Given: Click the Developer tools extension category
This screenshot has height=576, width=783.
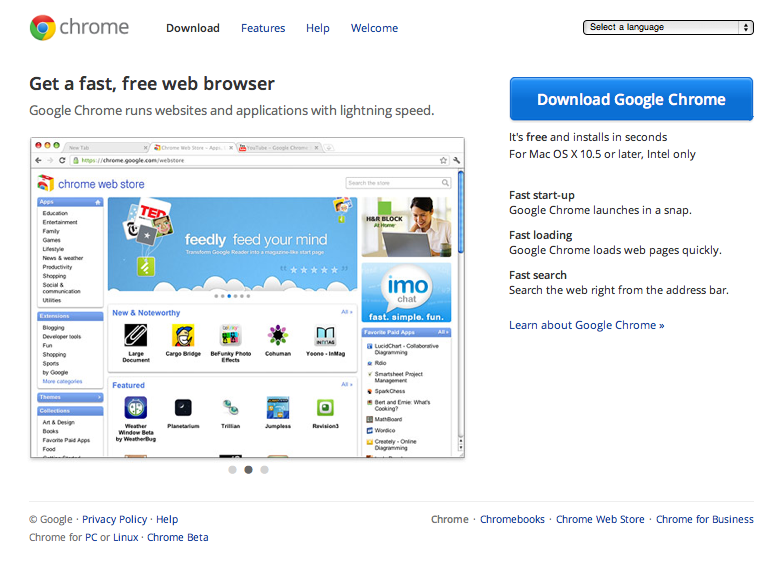Looking at the screenshot, I should click(61, 337).
